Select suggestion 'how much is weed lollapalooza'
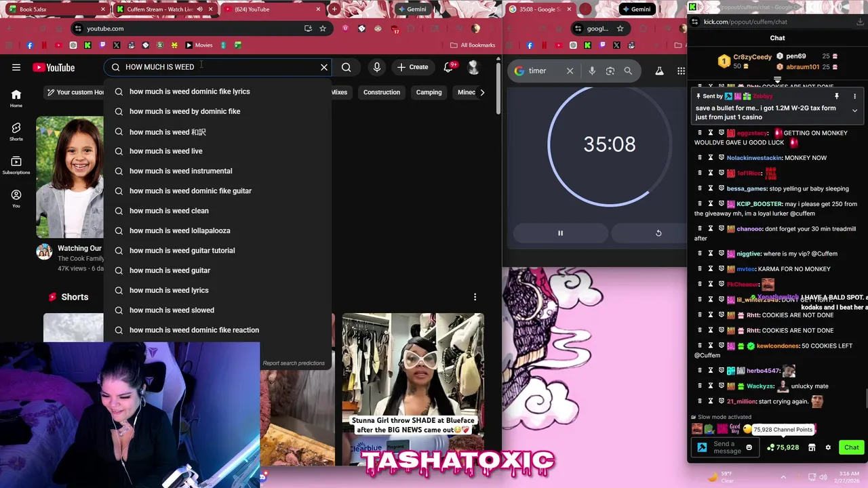Image resolution: width=868 pixels, height=488 pixels. click(218, 230)
